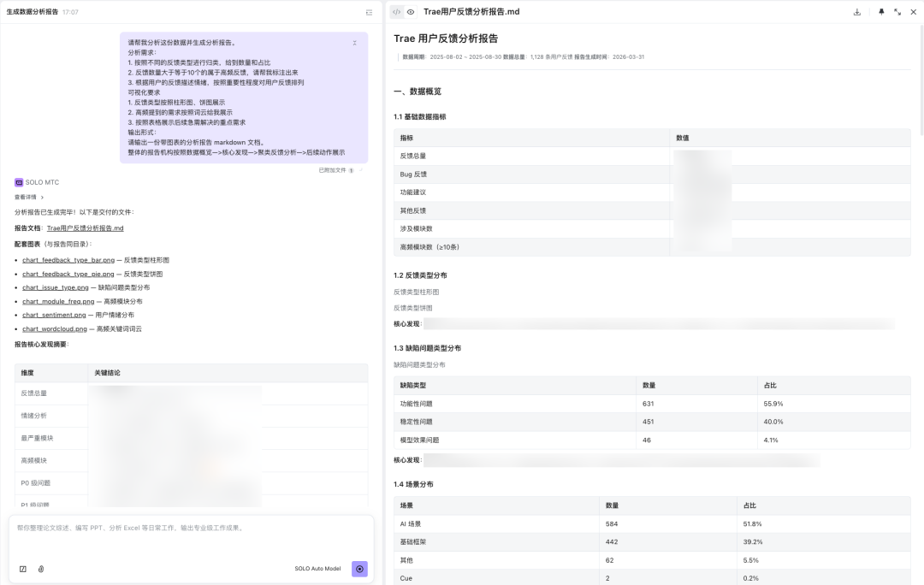This screenshot has height=585, width=924.
Task: Click the send button in the input box
Action: coord(359,569)
